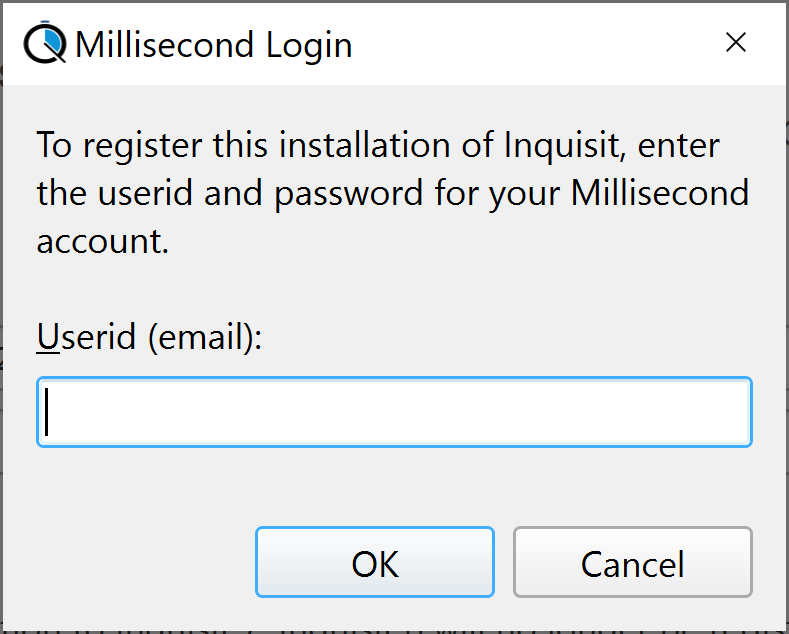Click the word password in the instructions

349,195
